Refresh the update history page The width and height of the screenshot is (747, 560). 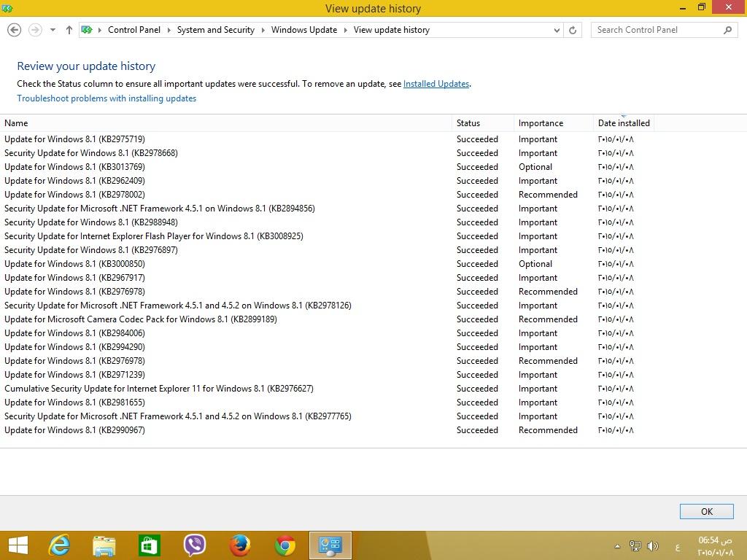tap(573, 30)
